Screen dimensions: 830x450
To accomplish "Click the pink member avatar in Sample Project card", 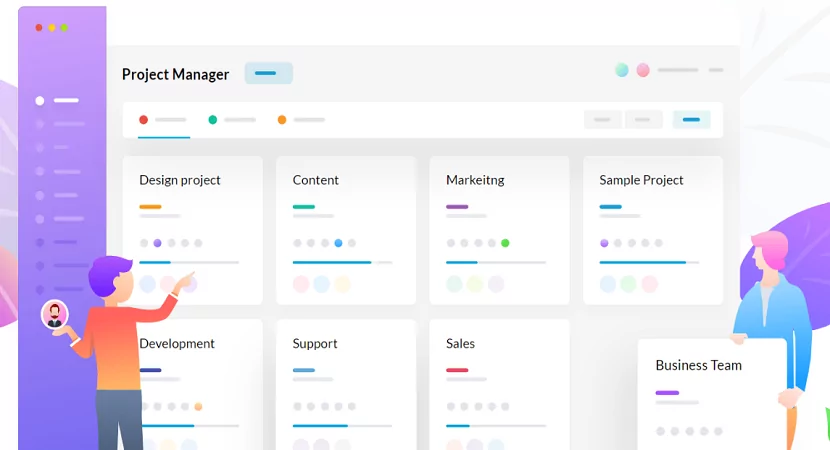I will pos(650,284).
